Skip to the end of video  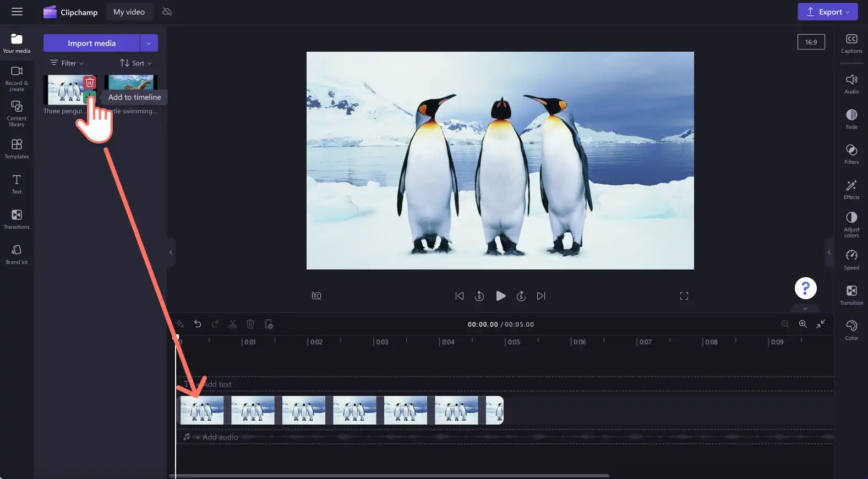(541, 296)
